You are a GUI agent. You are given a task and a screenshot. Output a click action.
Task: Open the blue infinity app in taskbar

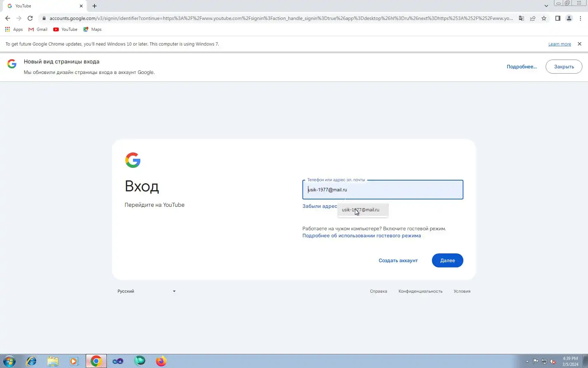pos(118,361)
